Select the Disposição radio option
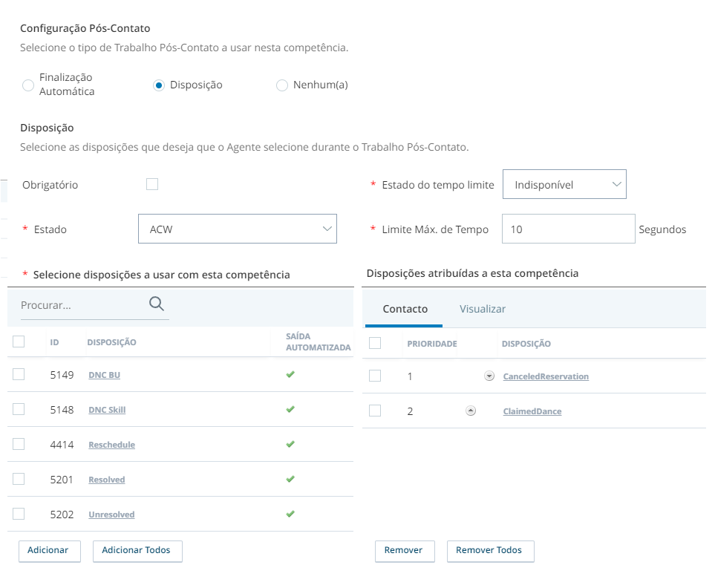 [159, 85]
